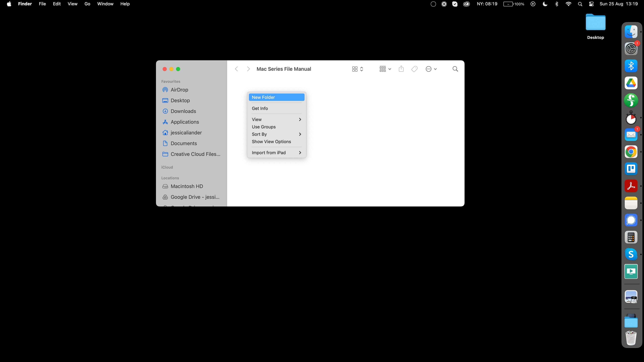This screenshot has height=362, width=644.
Task: Click Show View Options entry
Action: 271,142
